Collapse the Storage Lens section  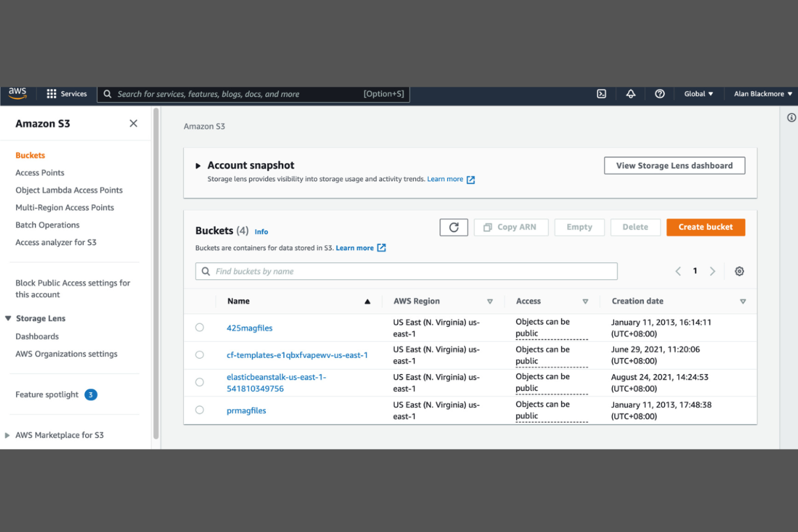point(7,318)
